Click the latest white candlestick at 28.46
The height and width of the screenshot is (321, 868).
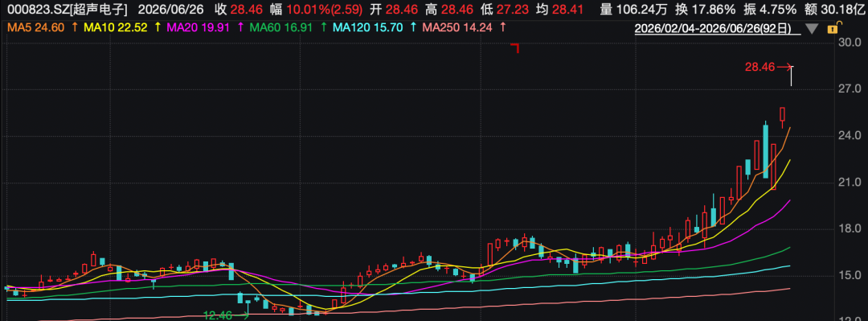coord(792,76)
